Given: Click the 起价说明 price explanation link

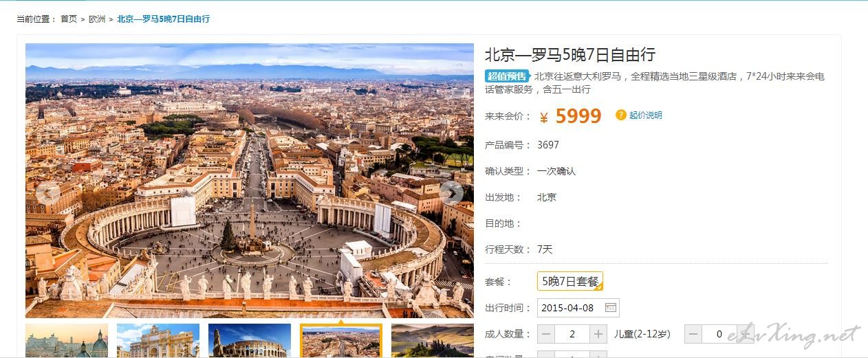Looking at the screenshot, I should 646,115.
